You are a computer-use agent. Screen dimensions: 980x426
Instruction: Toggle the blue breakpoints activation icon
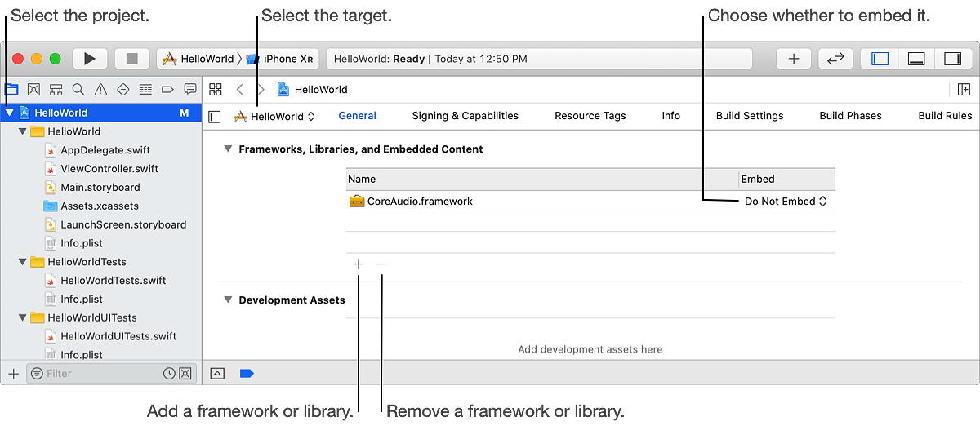click(x=247, y=373)
